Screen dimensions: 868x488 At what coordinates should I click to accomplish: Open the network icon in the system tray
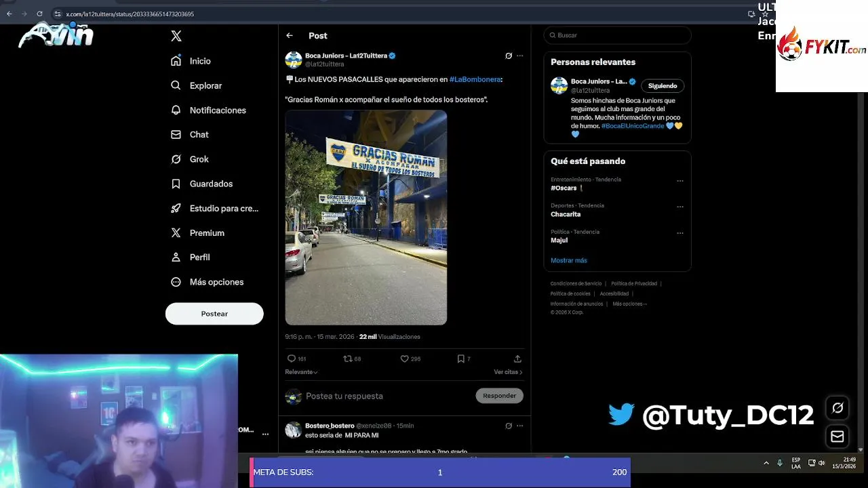click(x=812, y=463)
